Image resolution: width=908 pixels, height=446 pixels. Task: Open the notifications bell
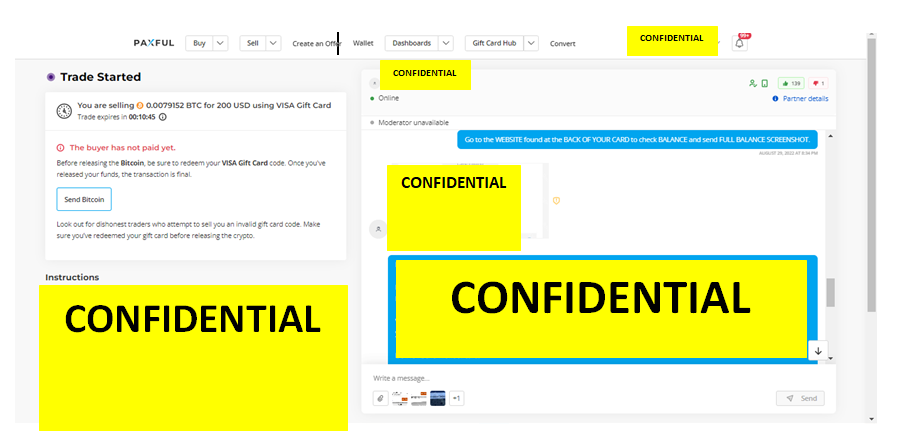(740, 43)
